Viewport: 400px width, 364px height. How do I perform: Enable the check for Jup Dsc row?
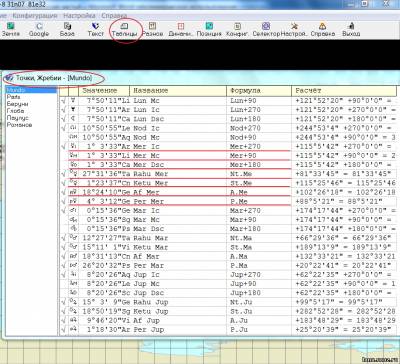64,293
